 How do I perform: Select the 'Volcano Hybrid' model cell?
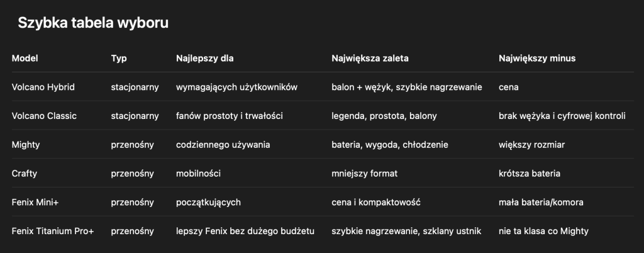point(43,87)
